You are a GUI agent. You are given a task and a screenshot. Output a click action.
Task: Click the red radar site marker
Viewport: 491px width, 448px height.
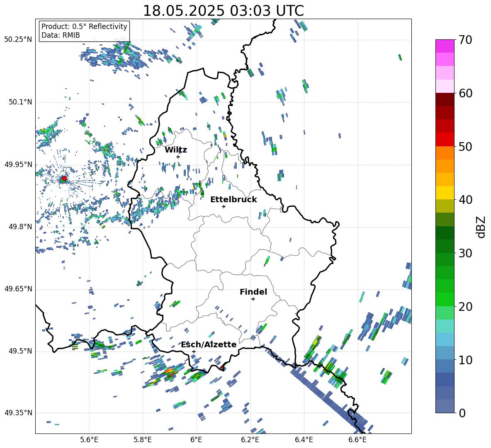tap(64, 178)
